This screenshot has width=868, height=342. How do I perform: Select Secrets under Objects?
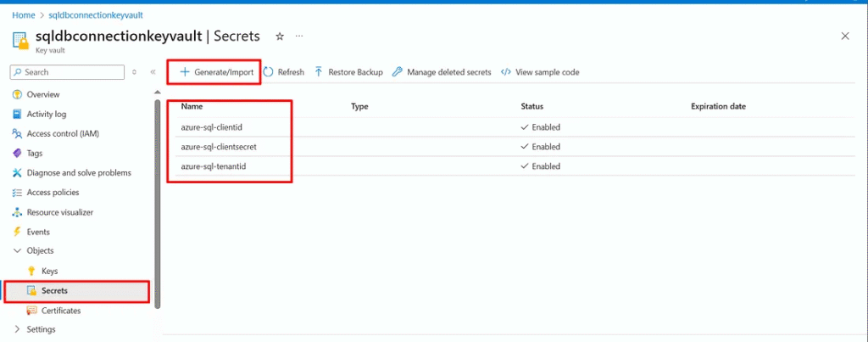77,291
